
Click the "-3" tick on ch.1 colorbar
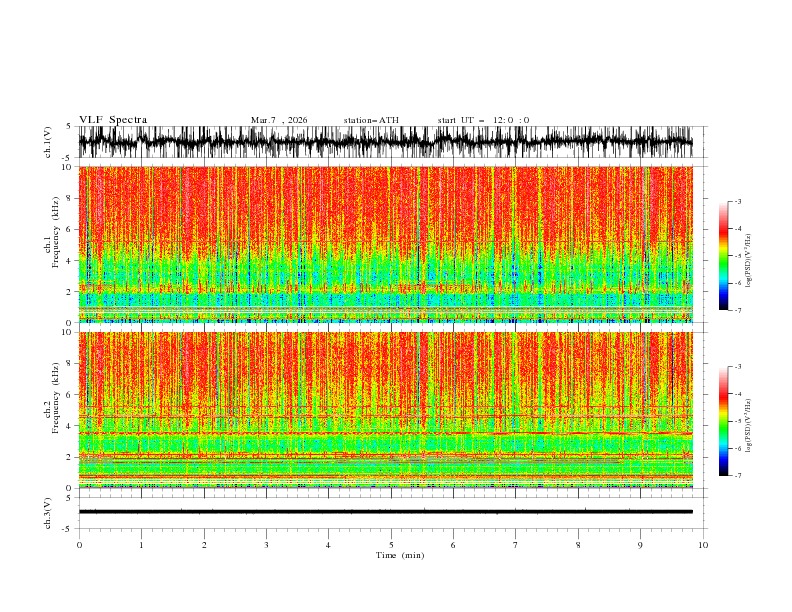pos(737,201)
